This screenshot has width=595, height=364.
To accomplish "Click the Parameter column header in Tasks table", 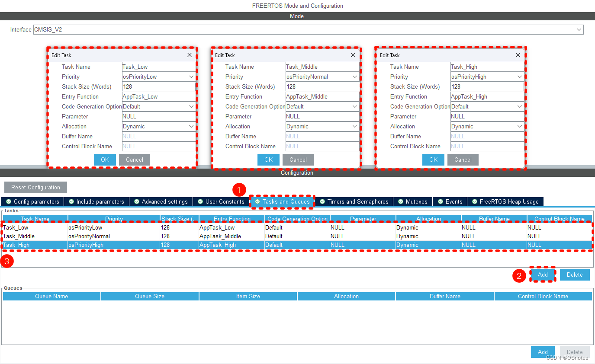I will (x=363, y=219).
